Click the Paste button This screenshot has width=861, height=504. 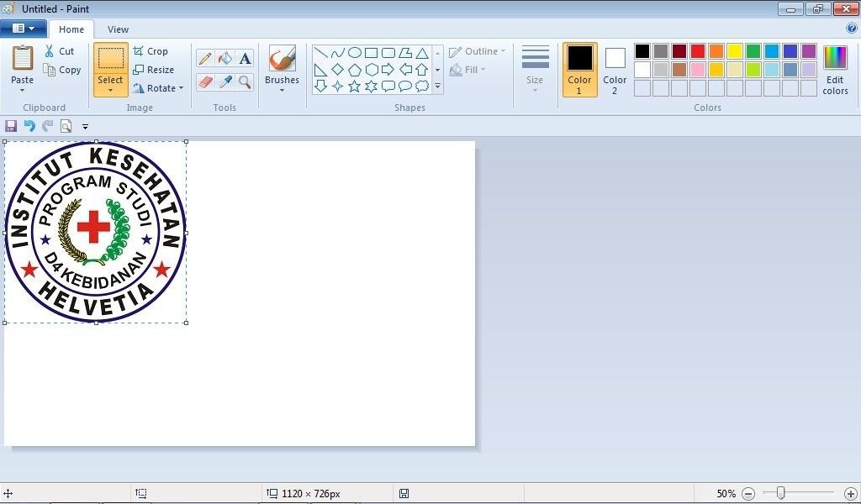click(23, 65)
